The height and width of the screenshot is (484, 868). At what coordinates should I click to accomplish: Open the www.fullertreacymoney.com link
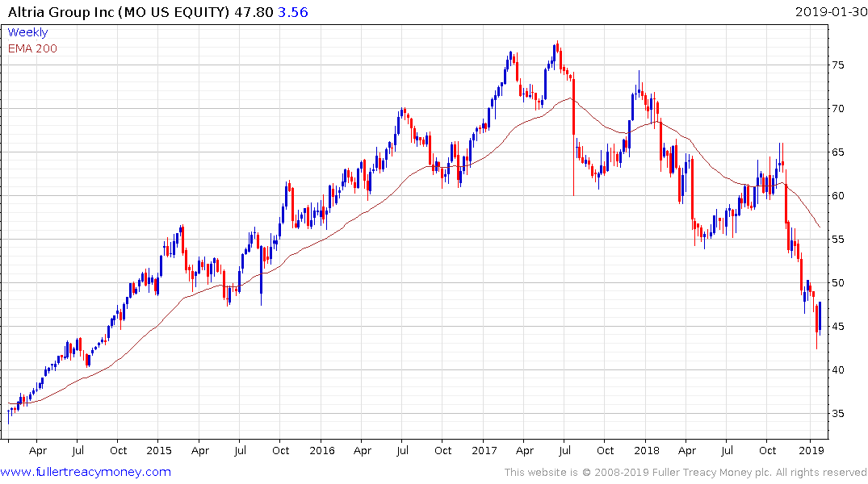[x=86, y=472]
